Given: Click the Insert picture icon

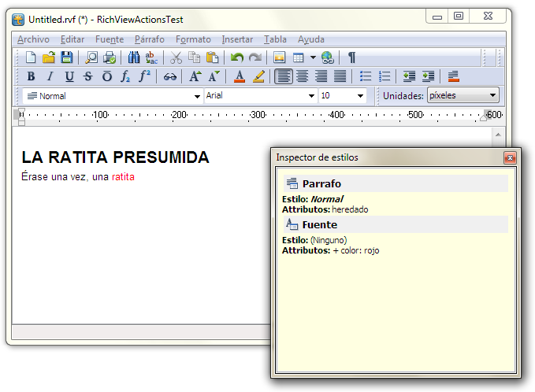Looking at the screenshot, I should pos(279,57).
